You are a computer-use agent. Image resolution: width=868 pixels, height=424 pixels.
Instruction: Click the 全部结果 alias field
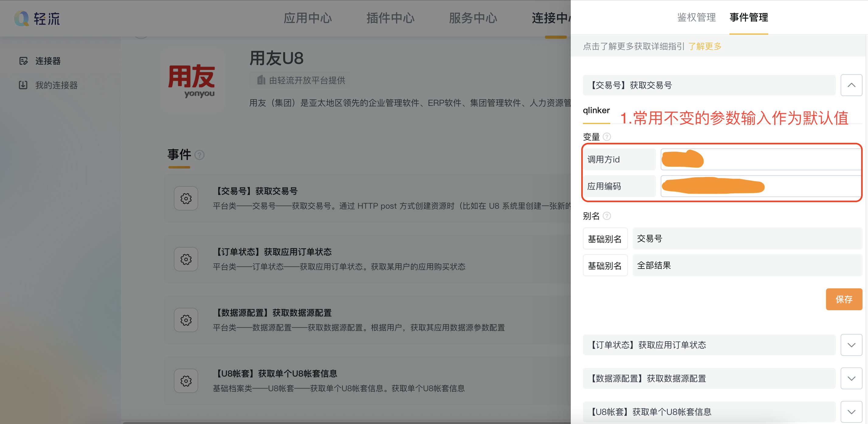click(x=747, y=266)
